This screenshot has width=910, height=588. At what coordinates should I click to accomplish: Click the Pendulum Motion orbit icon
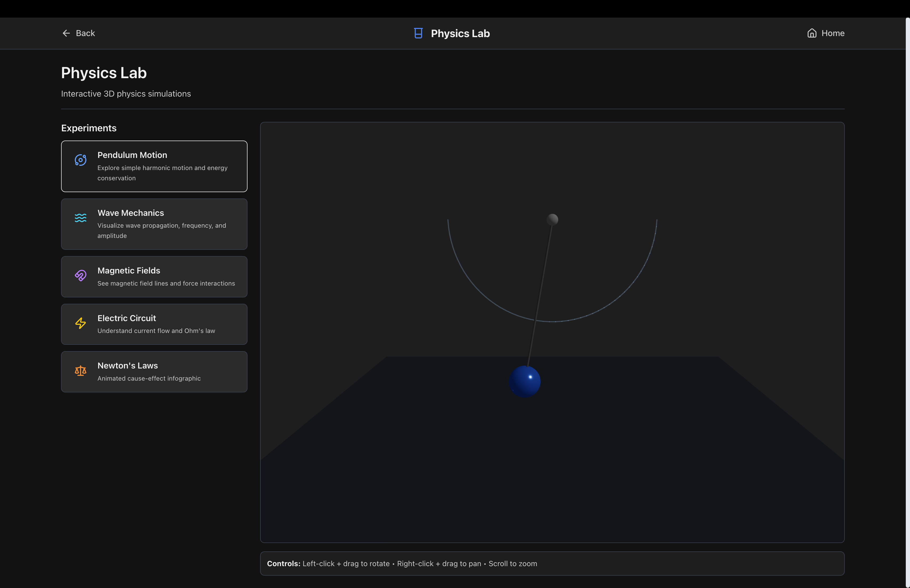pyautogui.click(x=80, y=160)
